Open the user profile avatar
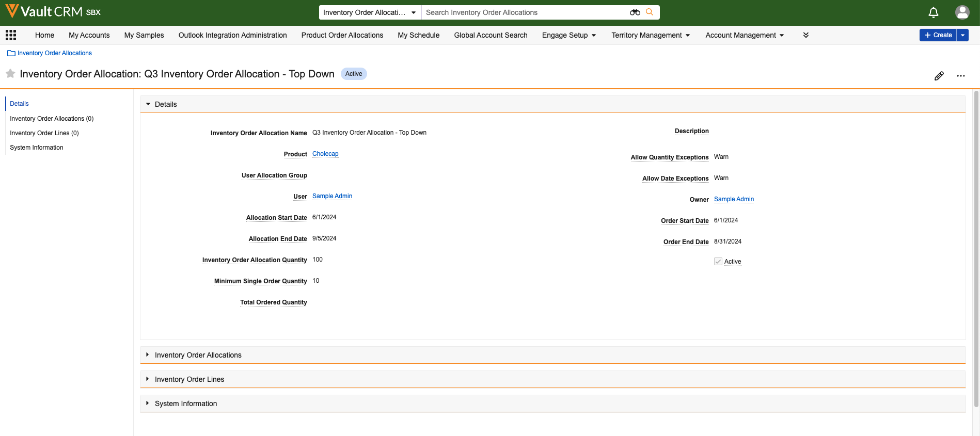Viewport: 980px width, 436px height. point(962,12)
